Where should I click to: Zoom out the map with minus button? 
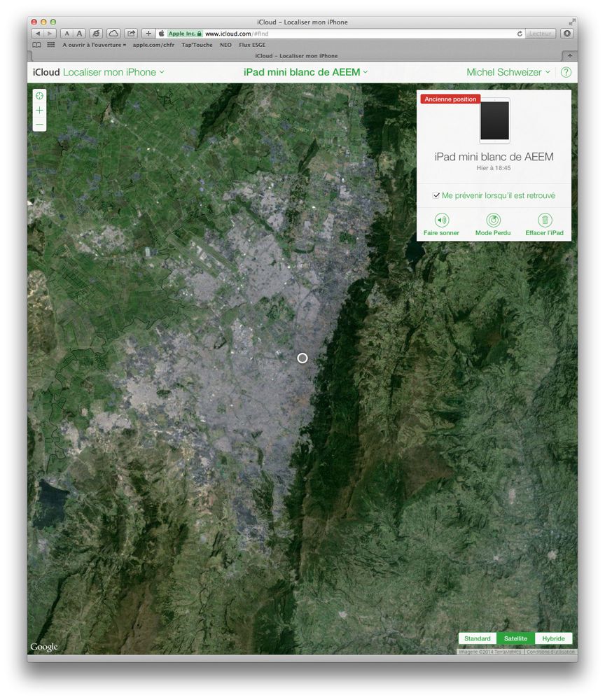point(39,125)
